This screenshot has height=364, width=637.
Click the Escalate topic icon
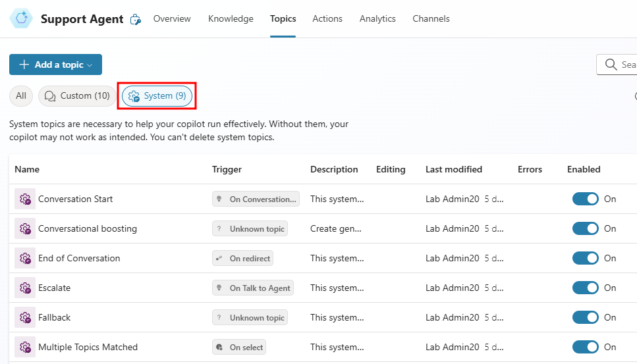(x=25, y=288)
